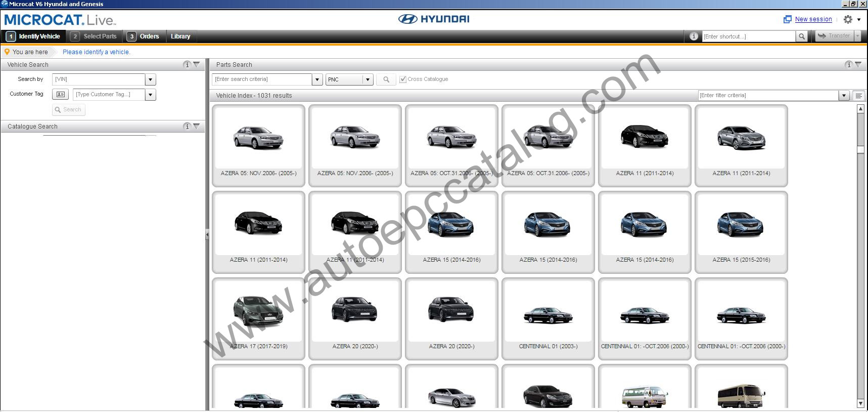
Task: Open the settings dropdown arrow
Action: (x=858, y=20)
